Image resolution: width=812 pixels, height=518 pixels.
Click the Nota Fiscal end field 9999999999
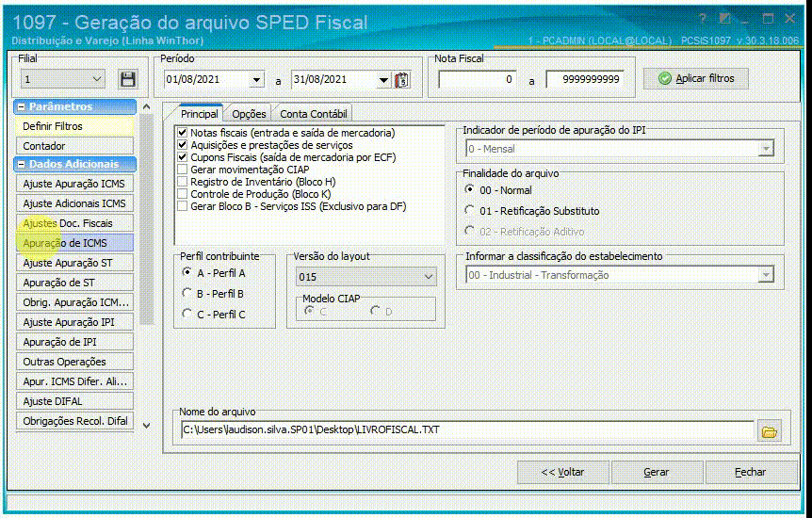(585, 79)
